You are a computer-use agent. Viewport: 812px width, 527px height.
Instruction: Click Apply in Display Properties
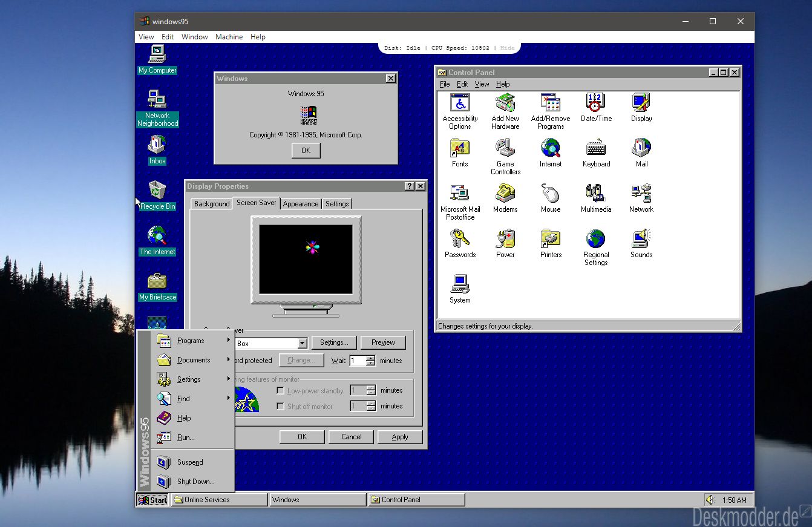[x=400, y=437]
